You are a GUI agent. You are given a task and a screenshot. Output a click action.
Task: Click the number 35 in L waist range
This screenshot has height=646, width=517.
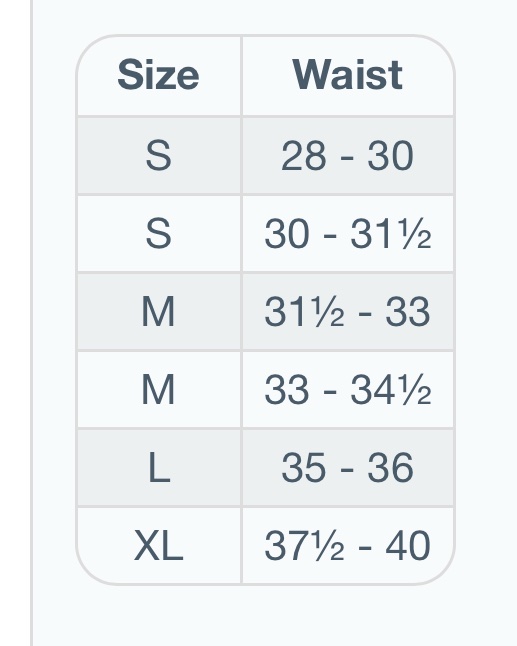pyautogui.click(x=304, y=468)
